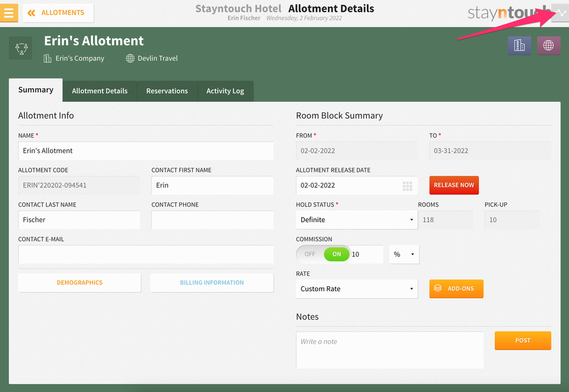
Task: Click the Contact E-mail field
Action: [146, 254]
